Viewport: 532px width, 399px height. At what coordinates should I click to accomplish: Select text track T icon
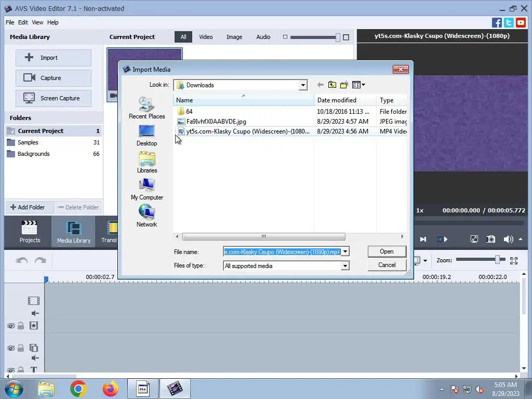click(34, 370)
